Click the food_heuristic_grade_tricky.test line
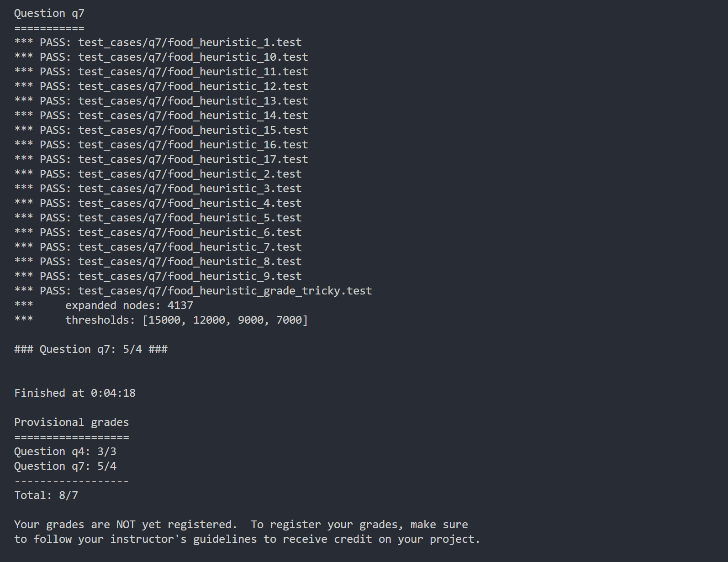This screenshot has height=562, width=728. pyautogui.click(x=193, y=291)
